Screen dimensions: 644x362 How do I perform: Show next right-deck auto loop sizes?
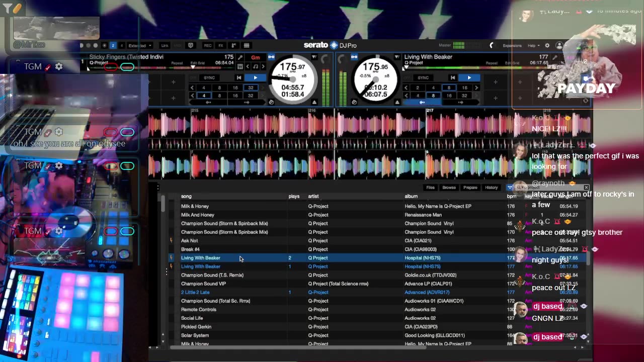[476, 87]
